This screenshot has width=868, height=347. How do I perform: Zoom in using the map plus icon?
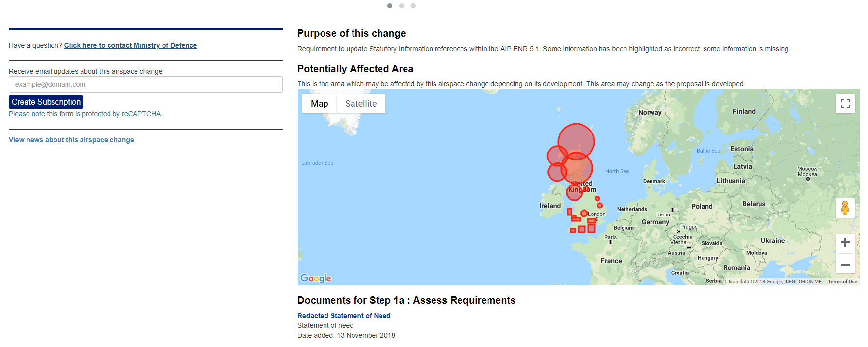(x=845, y=242)
